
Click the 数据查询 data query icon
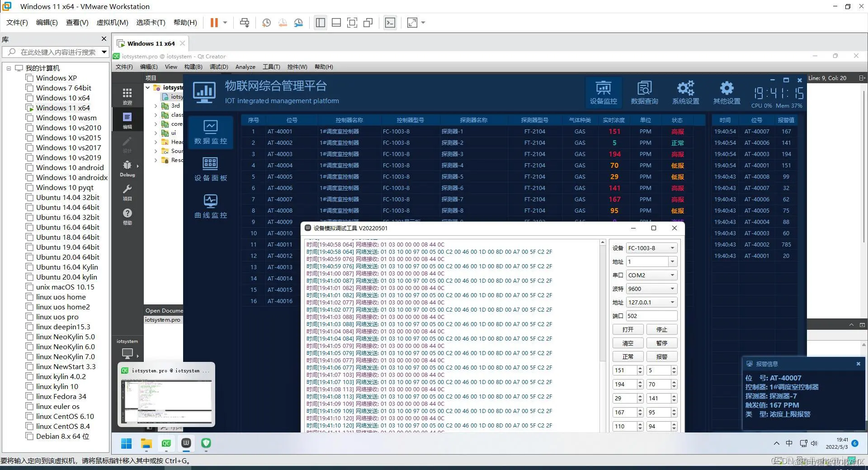click(644, 92)
